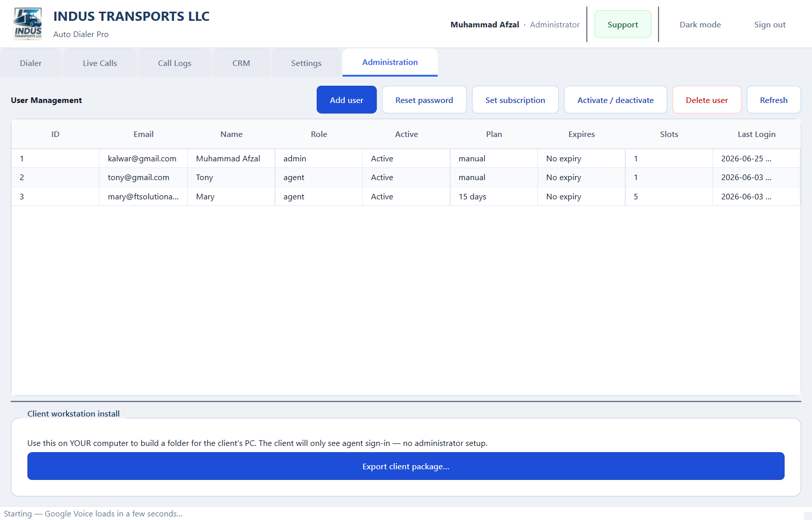Click the Role column header
The height and width of the screenshot is (520, 812).
pos(319,134)
